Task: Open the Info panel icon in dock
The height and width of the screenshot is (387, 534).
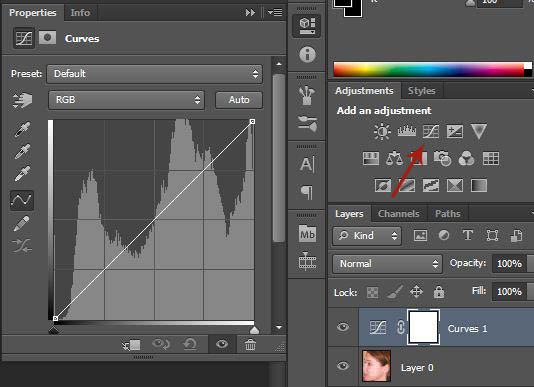Action: [x=307, y=55]
